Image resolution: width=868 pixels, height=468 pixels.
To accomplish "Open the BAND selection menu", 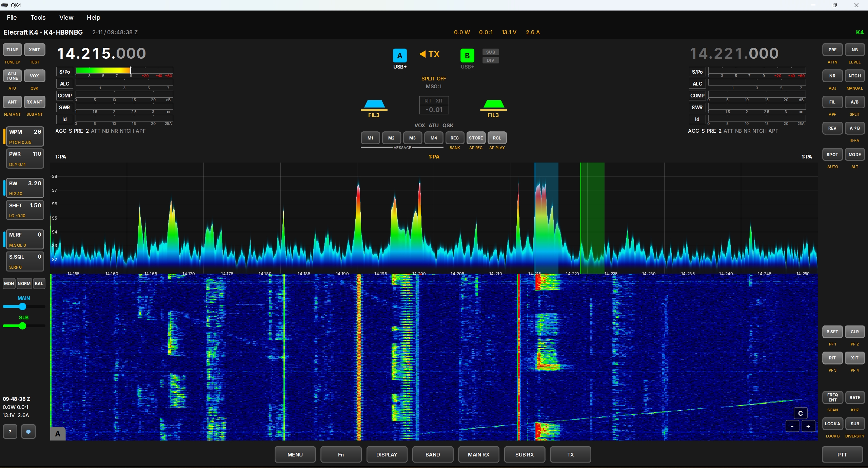I will 433,454.
